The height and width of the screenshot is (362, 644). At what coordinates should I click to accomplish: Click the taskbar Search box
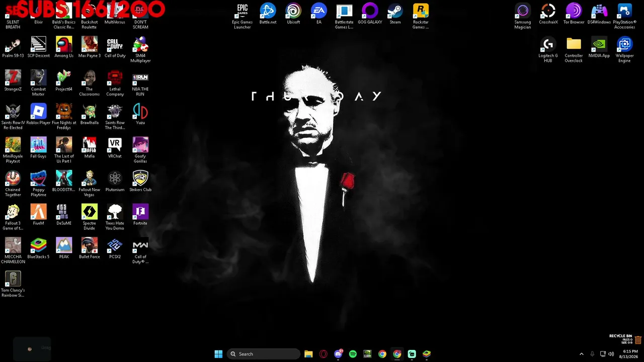(263, 354)
